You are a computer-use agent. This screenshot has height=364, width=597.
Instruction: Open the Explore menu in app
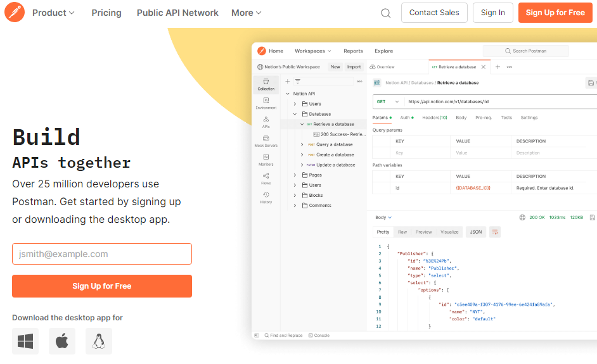tap(383, 51)
